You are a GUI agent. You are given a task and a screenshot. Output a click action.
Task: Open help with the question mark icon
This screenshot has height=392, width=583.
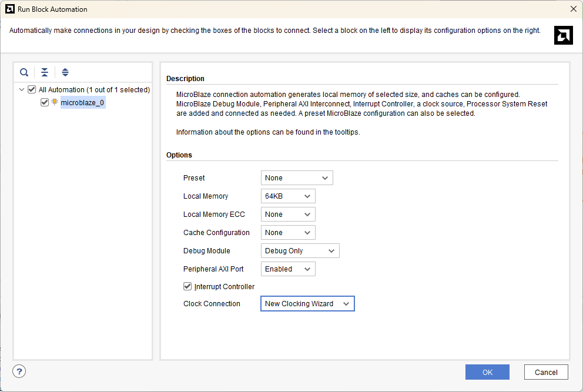[x=19, y=371]
